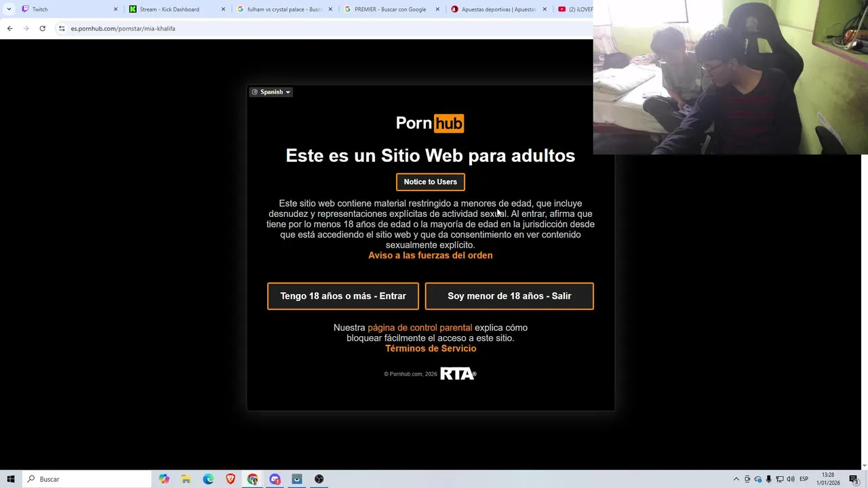Click Soy menor de 18 años - Salir

click(x=509, y=296)
